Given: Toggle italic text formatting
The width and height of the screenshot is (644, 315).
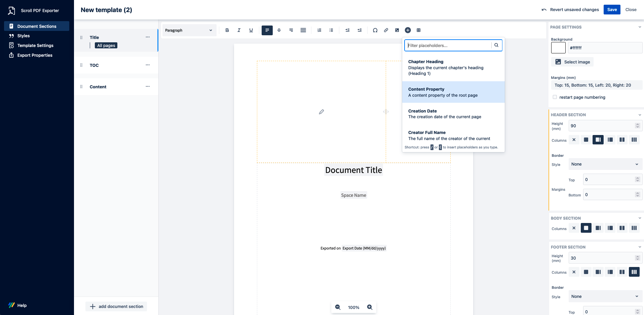Looking at the screenshot, I should tap(239, 30).
